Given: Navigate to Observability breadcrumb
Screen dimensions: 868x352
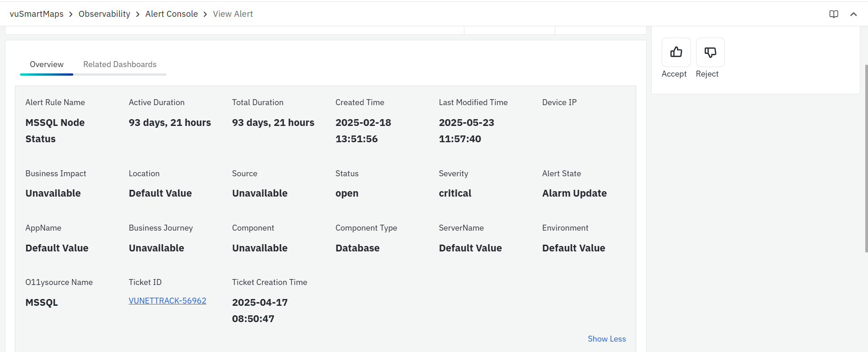Looking at the screenshot, I should coord(104,14).
